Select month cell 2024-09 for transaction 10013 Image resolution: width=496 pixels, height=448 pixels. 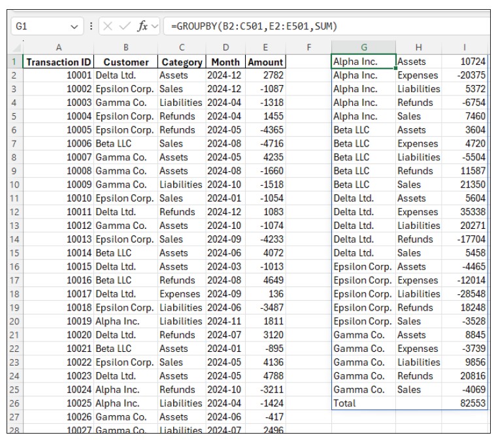pyautogui.click(x=225, y=239)
